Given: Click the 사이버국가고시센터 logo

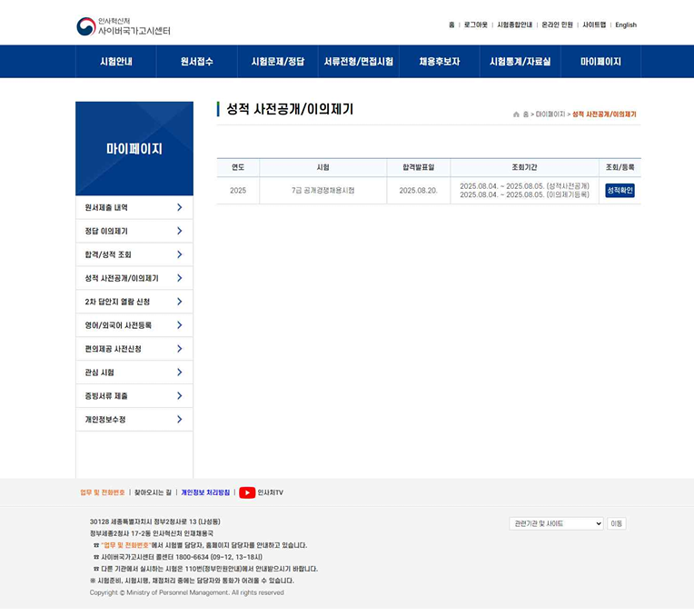Looking at the screenshot, I should 124,25.
